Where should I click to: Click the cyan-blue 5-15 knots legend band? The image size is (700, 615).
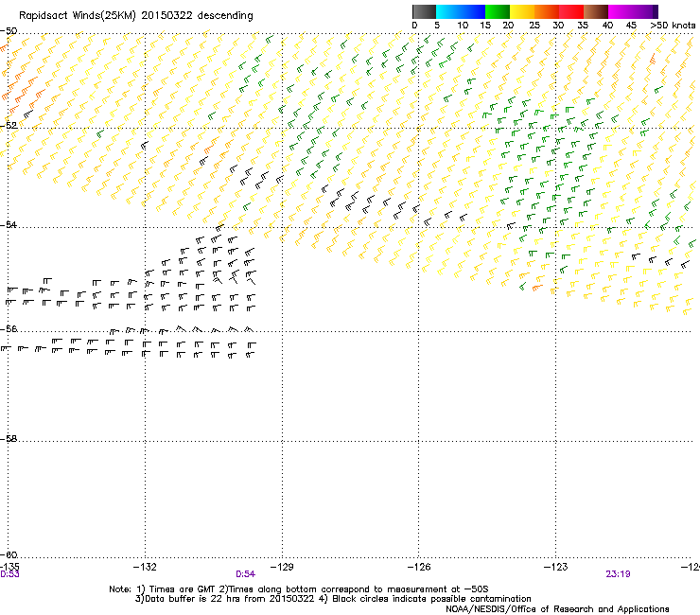pos(461,11)
